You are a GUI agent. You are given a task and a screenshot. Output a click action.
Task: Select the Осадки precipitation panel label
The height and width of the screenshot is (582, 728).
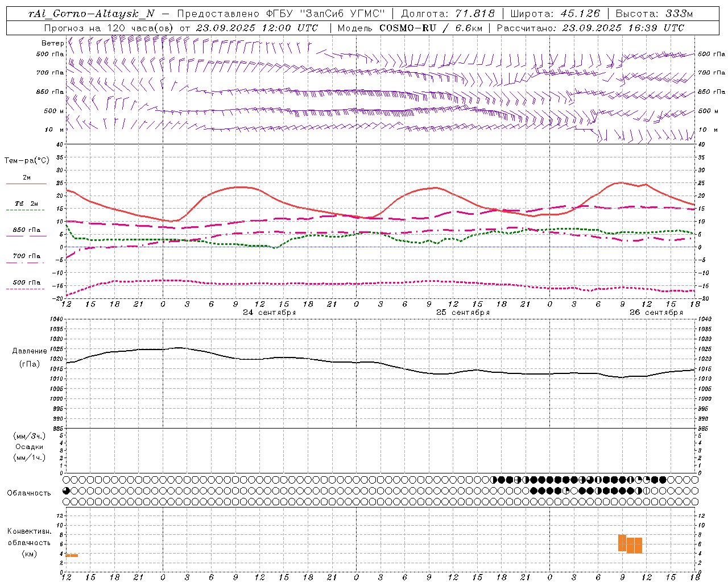pyautogui.click(x=29, y=447)
